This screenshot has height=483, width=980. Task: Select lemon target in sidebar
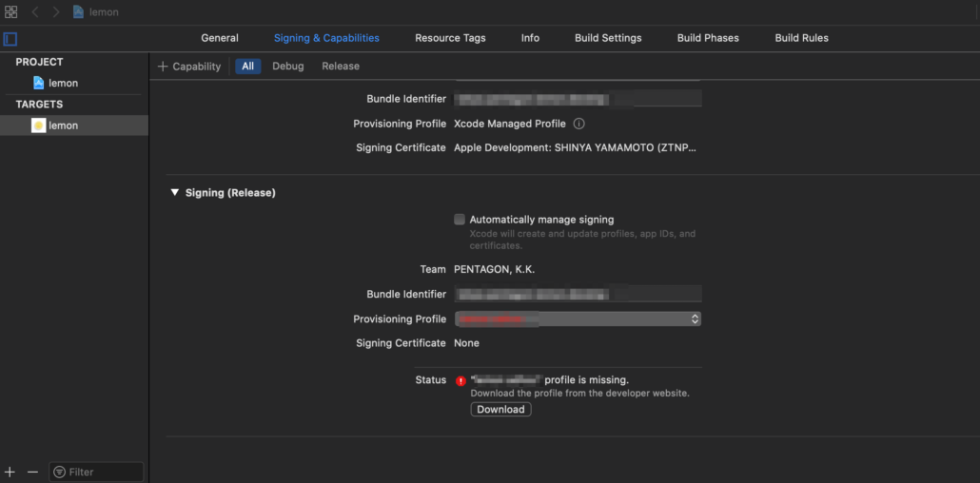pos(63,126)
